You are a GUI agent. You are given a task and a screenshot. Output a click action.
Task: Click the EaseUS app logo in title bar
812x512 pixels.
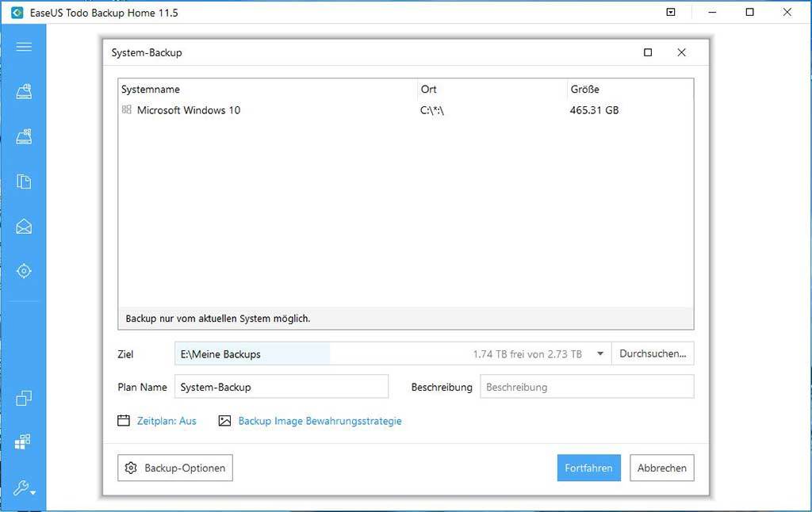point(17,13)
